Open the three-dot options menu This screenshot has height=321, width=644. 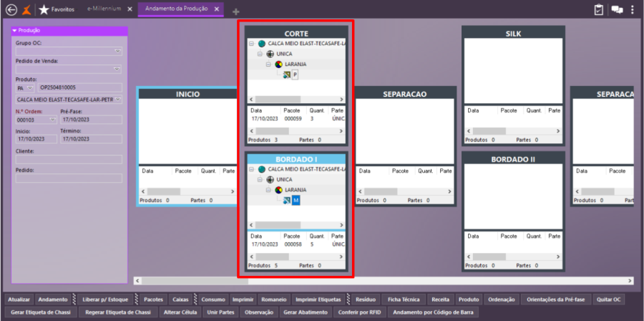633,9
